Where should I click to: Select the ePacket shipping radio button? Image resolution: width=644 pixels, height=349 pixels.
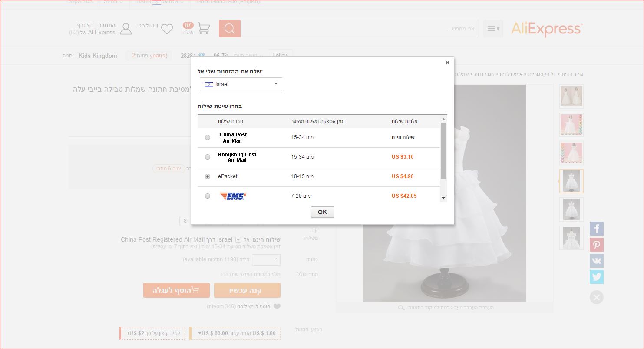[208, 176]
